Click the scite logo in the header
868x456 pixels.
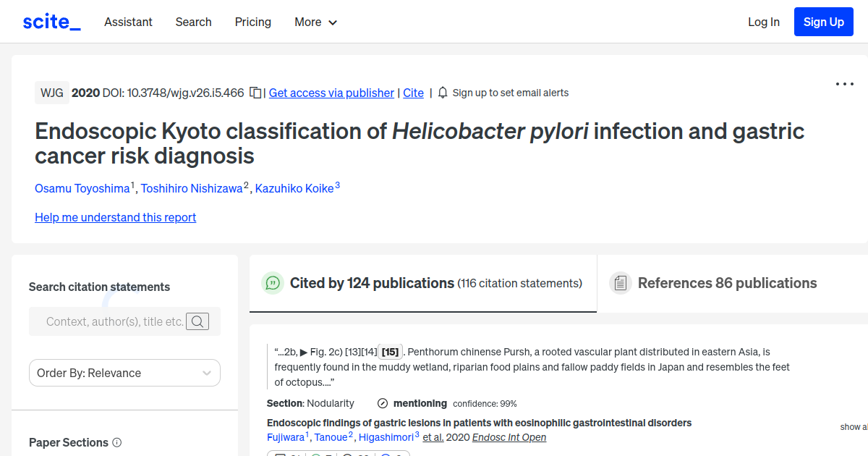51,21
